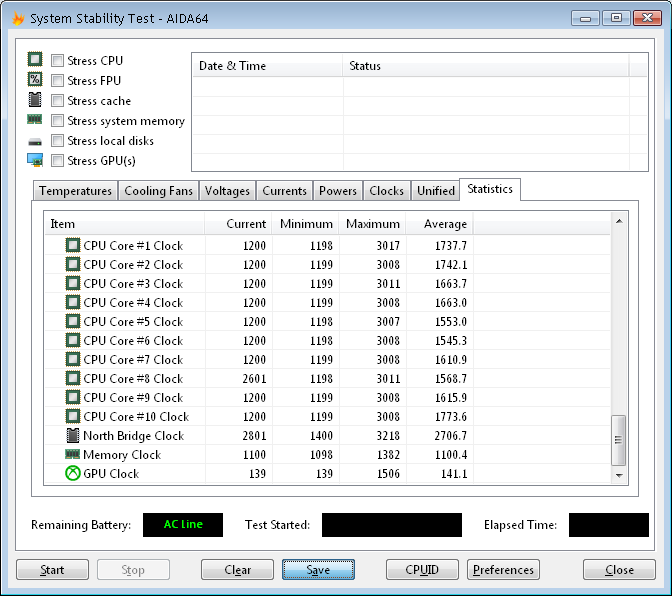This screenshot has width=672, height=596.
Task: Click the statistics list scroll down arrow
Action: (x=619, y=475)
